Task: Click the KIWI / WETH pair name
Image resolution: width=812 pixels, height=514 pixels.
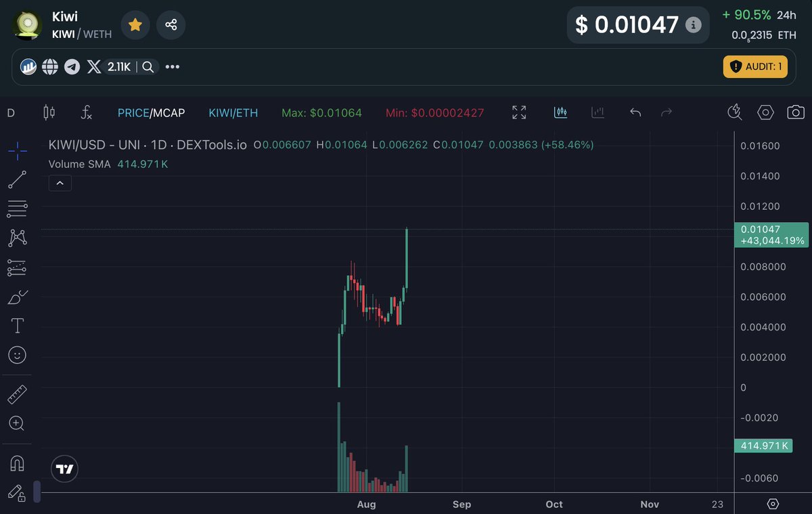Action: [x=81, y=34]
